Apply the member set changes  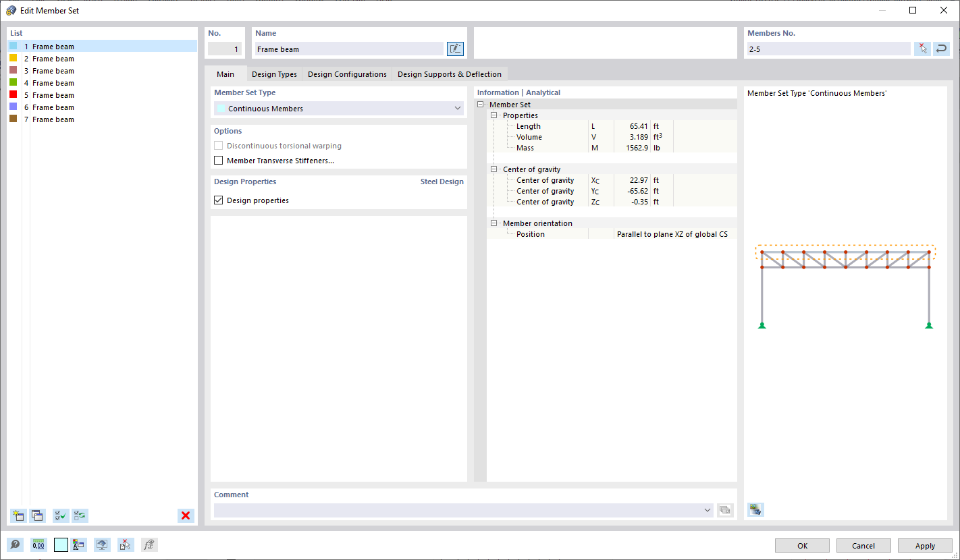point(924,545)
